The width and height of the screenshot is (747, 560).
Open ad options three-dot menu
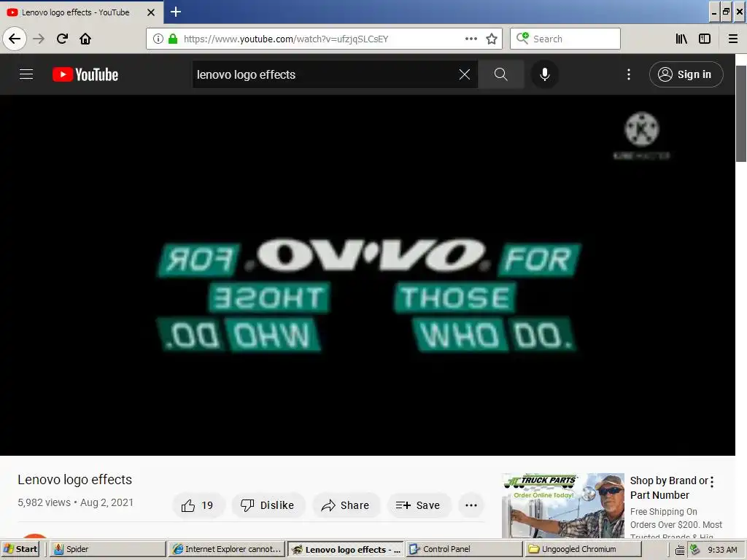coord(712,482)
